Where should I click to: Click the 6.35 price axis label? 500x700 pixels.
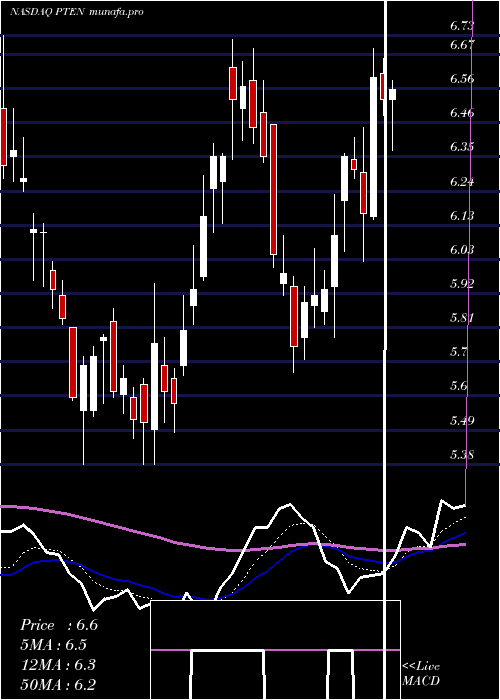[x=462, y=147]
